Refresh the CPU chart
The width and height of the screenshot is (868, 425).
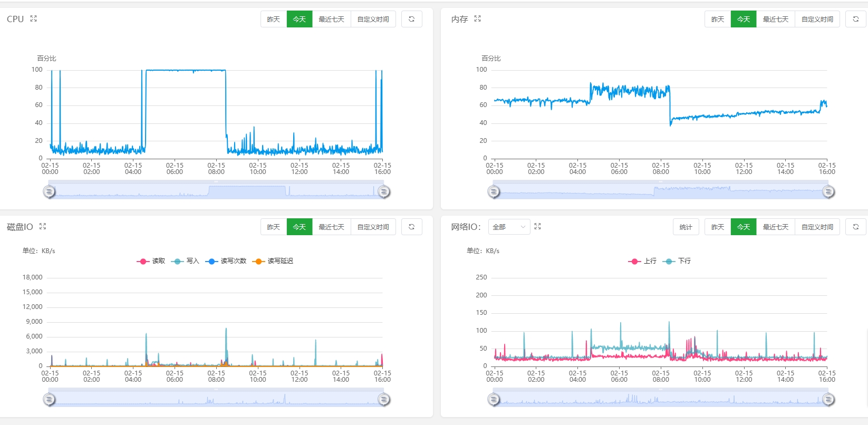[412, 19]
